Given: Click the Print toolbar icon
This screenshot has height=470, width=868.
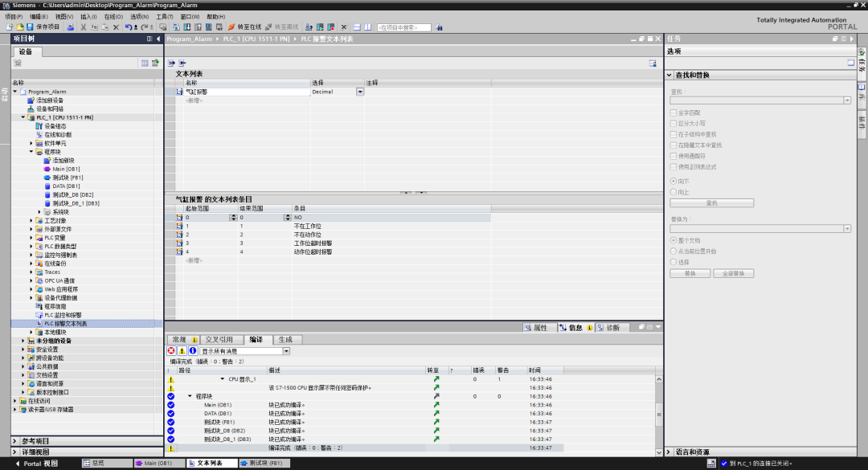Looking at the screenshot, I should pos(70,27).
